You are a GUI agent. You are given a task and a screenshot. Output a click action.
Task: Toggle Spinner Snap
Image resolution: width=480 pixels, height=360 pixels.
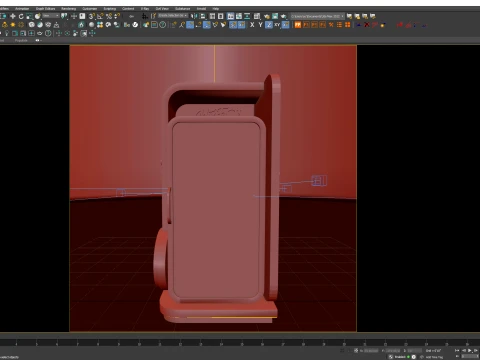click(x=117, y=16)
